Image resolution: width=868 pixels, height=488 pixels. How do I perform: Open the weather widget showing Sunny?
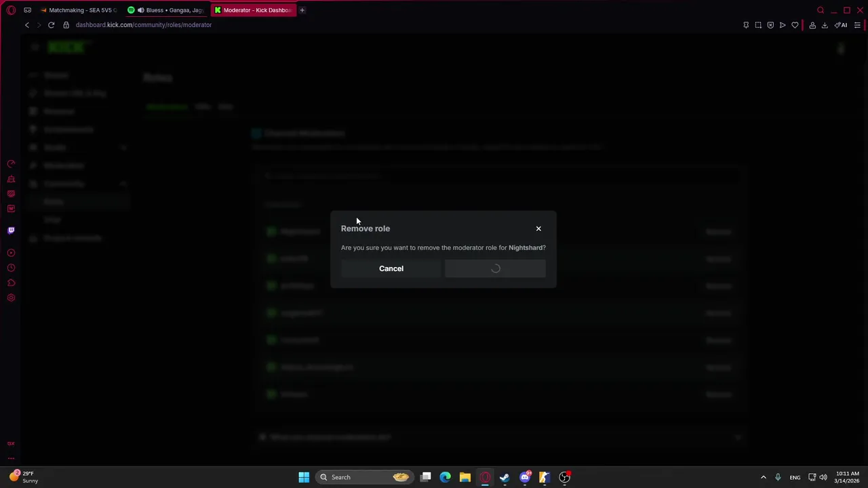(23, 477)
